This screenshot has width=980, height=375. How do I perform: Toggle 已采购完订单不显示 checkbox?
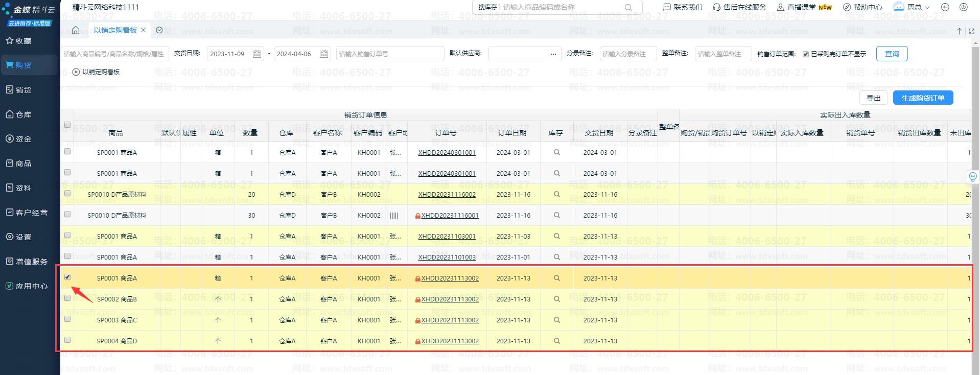[806, 54]
